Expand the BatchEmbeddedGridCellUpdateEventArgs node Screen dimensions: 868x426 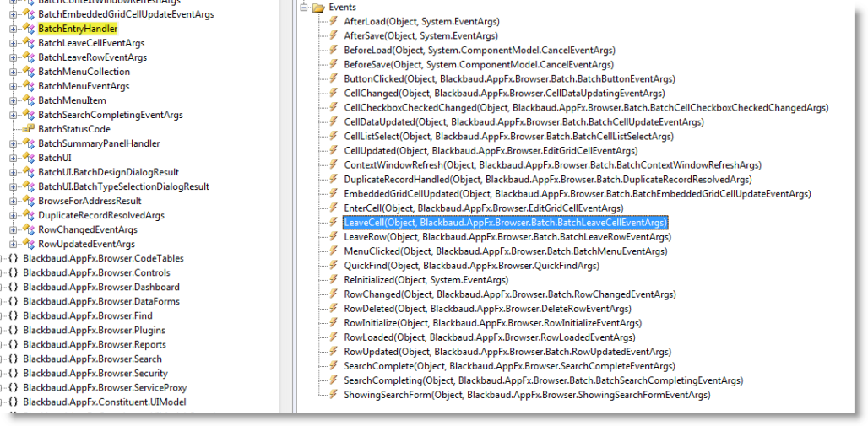coord(13,13)
